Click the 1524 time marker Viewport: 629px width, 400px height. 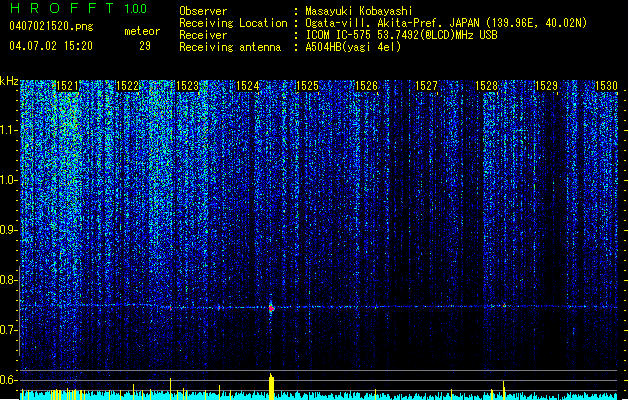248,86
